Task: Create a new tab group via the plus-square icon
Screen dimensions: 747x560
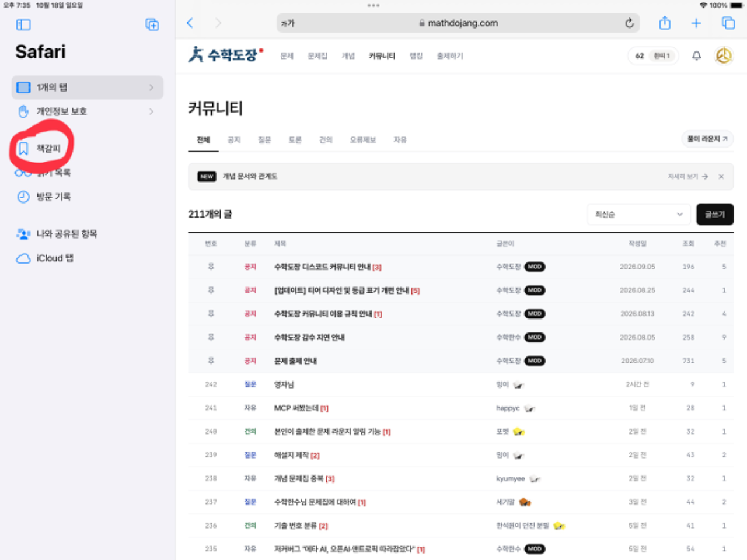Action: (152, 24)
